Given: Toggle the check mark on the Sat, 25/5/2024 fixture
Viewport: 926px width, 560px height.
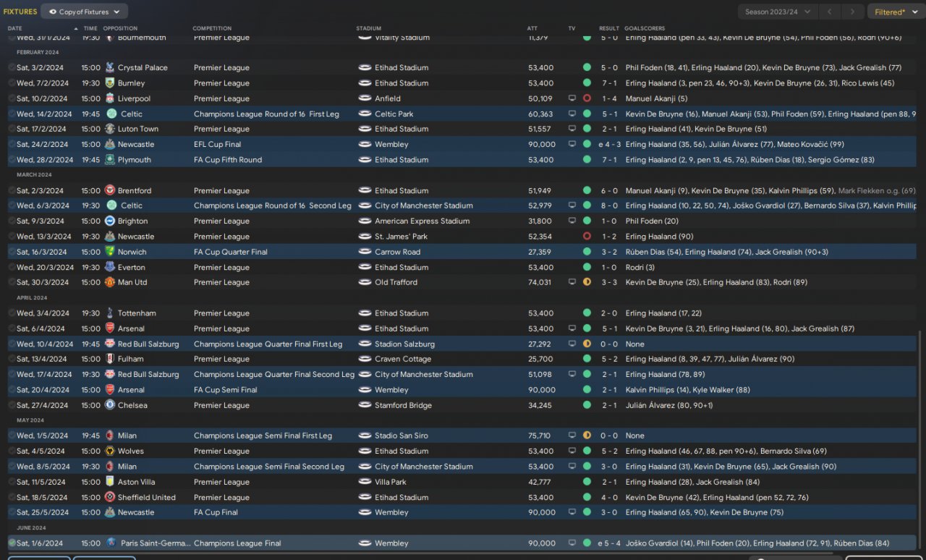Looking at the screenshot, I should click(x=12, y=512).
